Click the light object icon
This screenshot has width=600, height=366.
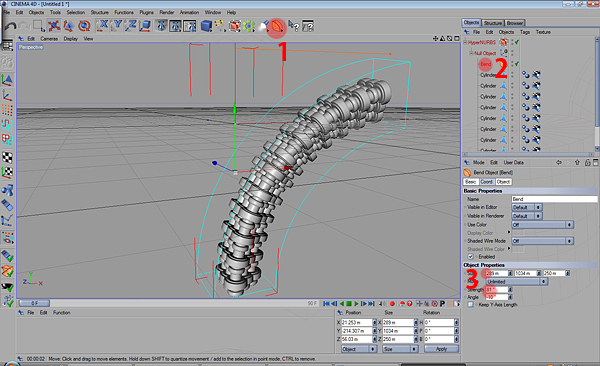tap(263, 26)
